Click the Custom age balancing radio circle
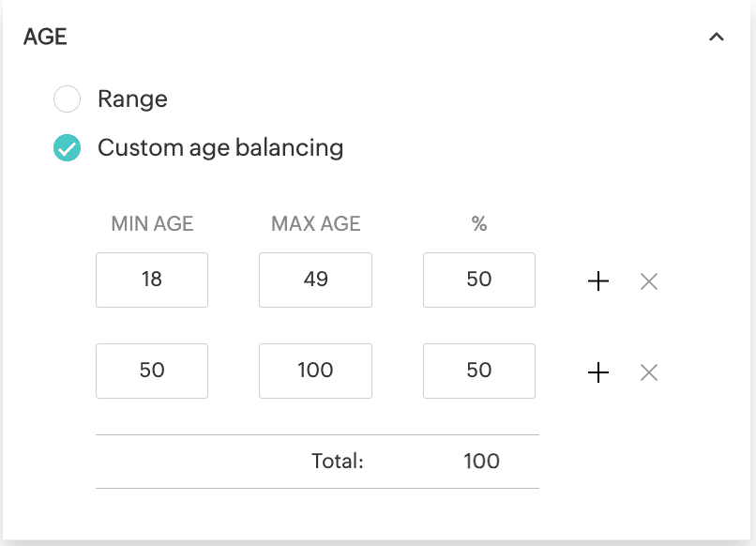The width and height of the screenshot is (756, 546). tap(67, 147)
